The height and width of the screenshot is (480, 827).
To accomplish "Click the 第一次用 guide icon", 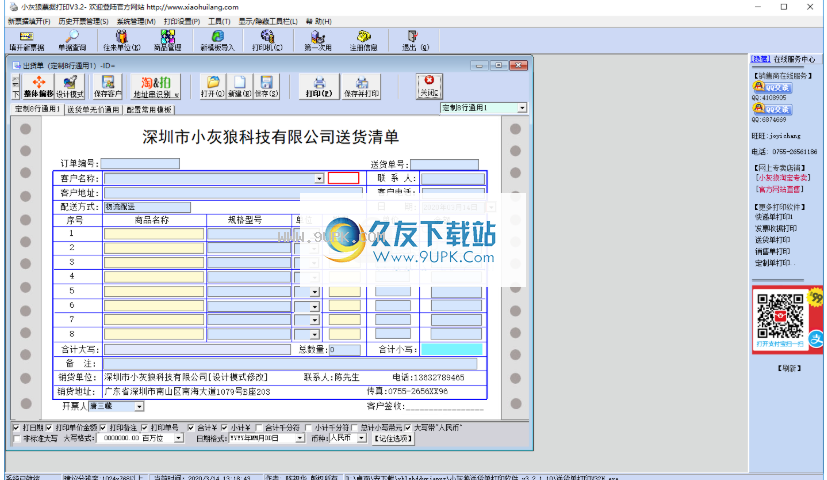I will pos(318,41).
